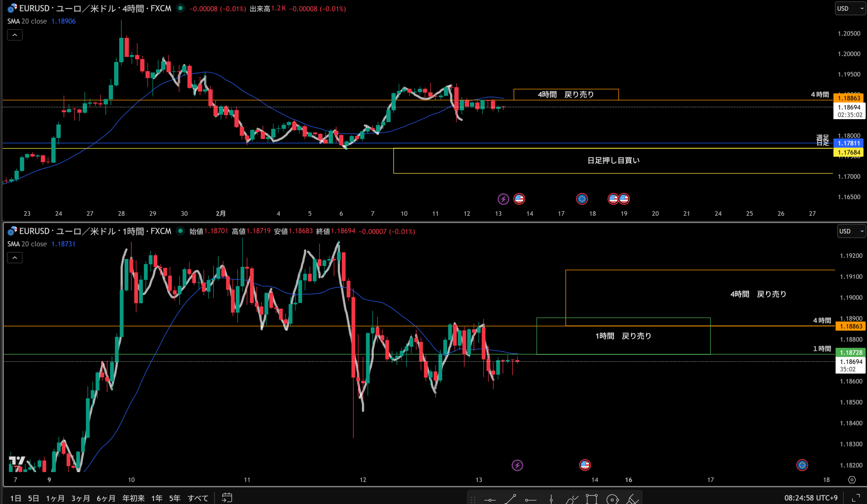Select the 5日 time range
This screenshot has width=867, height=504.
pos(34,498)
